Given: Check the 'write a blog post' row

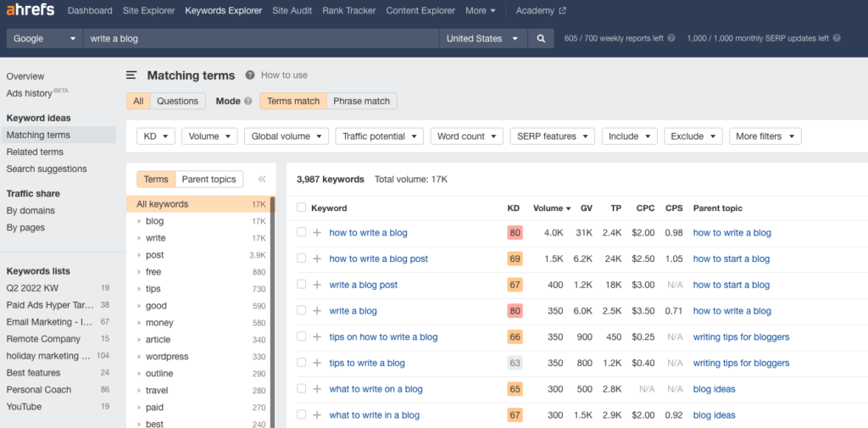Looking at the screenshot, I should click(x=301, y=284).
